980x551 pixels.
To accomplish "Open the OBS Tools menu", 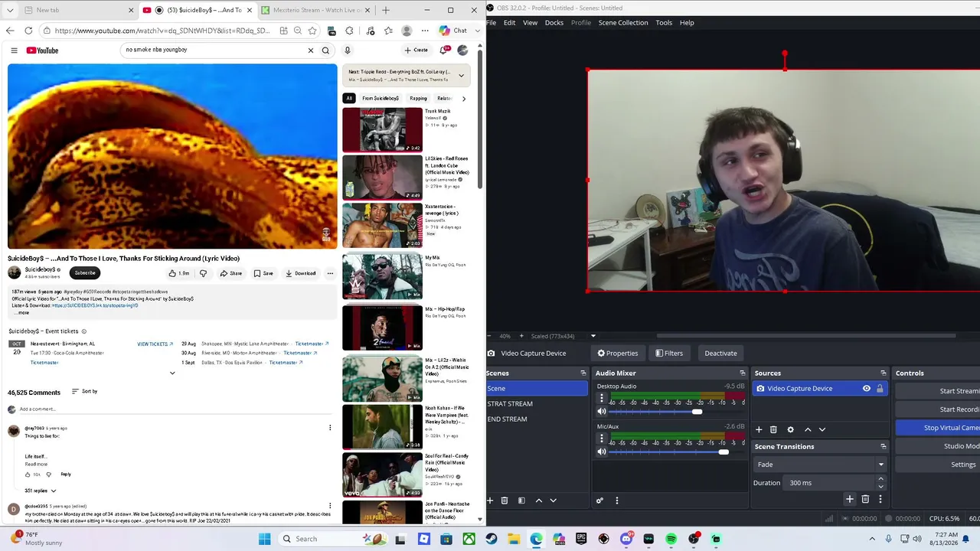I will (664, 23).
